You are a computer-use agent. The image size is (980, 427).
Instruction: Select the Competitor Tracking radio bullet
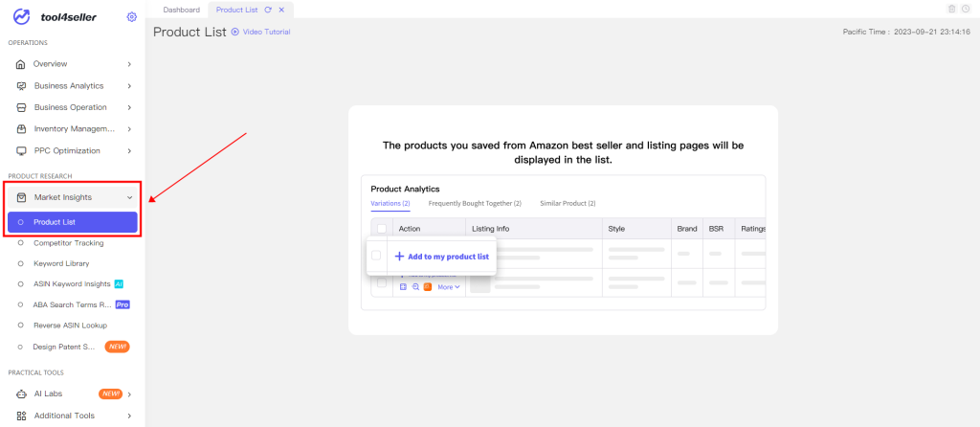[x=21, y=243]
